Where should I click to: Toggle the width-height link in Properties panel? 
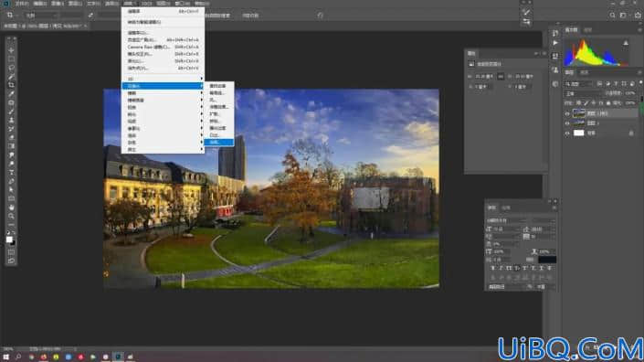(x=501, y=77)
